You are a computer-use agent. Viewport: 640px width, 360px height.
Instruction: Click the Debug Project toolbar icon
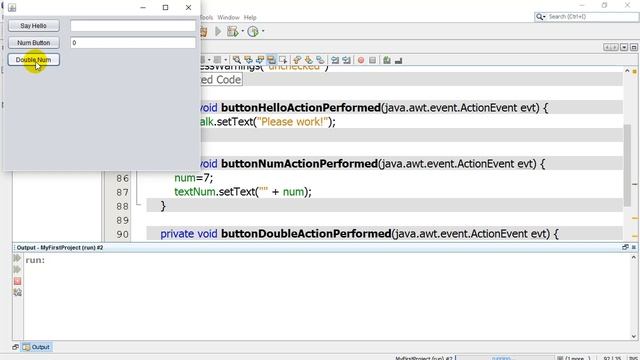tap(233, 31)
